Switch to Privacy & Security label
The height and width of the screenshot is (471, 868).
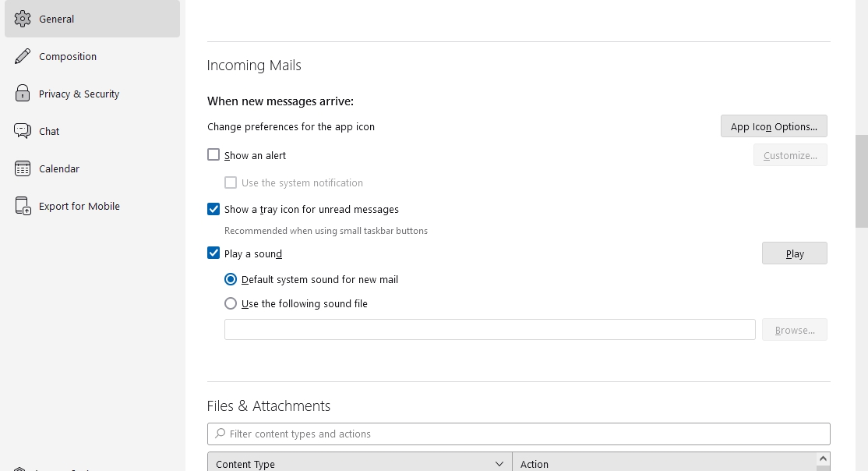(x=79, y=94)
